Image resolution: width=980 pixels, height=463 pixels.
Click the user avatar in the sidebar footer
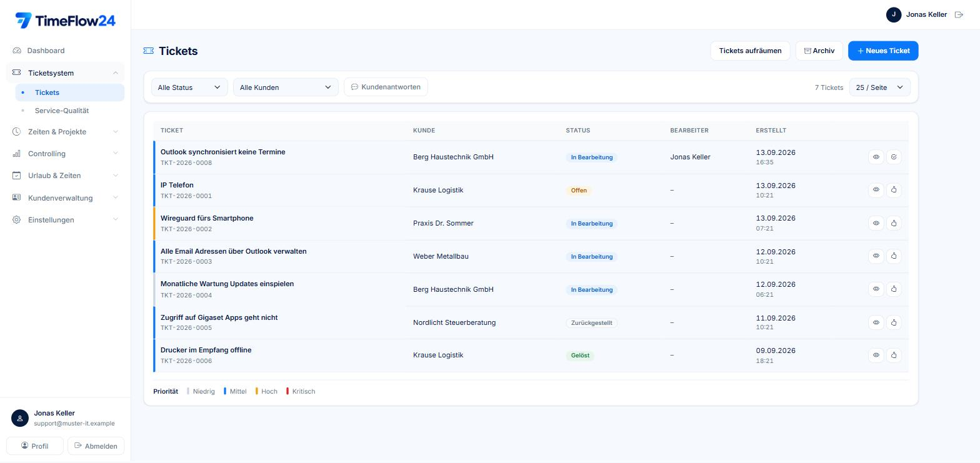tap(20, 418)
